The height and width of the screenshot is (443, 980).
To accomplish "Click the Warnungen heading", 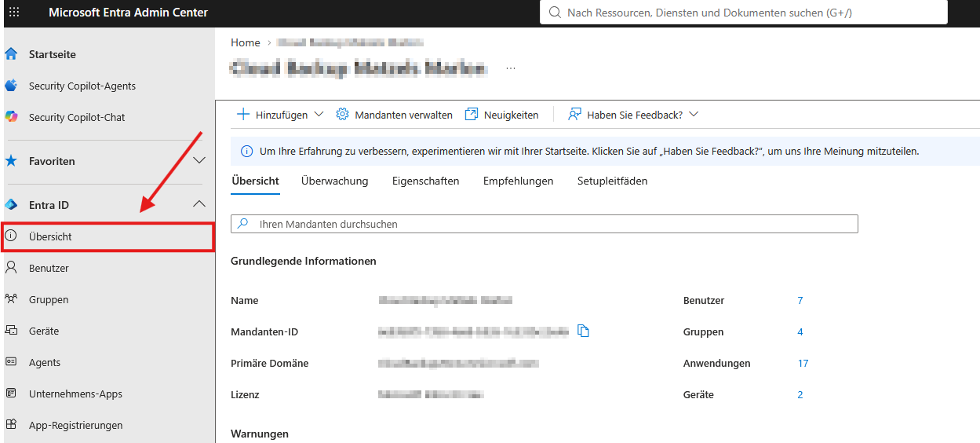I will 260,434.
